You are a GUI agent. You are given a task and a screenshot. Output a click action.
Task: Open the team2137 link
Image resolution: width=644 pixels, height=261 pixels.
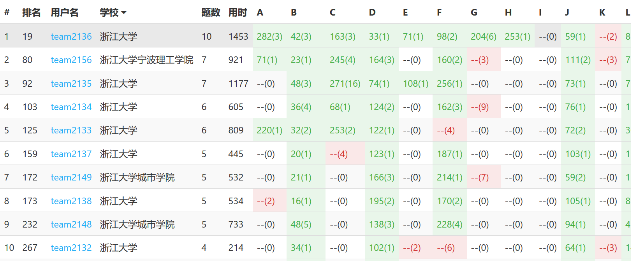tap(71, 154)
